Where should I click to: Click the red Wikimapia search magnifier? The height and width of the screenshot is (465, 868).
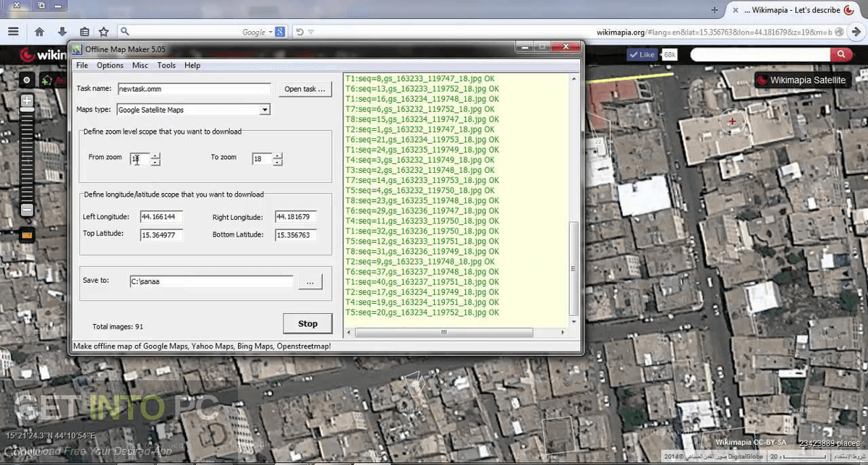(841, 54)
